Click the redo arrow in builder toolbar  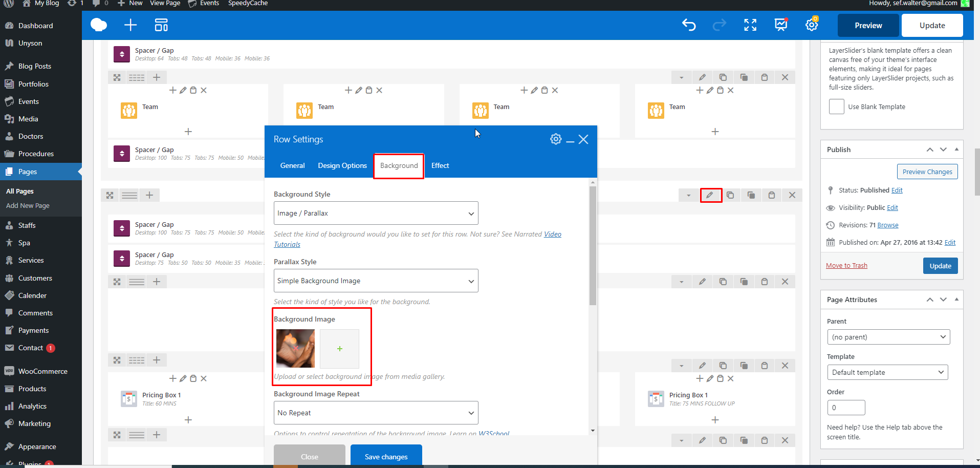(720, 25)
